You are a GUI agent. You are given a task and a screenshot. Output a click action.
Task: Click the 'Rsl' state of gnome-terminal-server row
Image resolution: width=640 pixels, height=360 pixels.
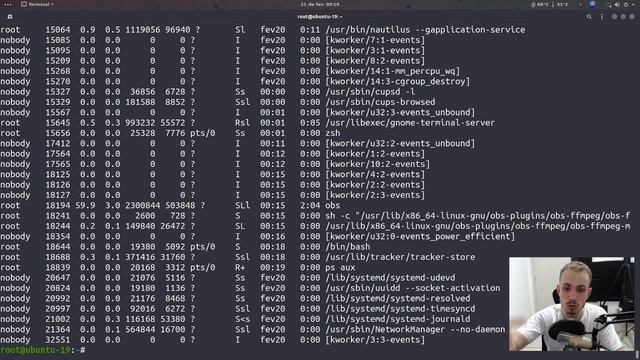[242, 123]
